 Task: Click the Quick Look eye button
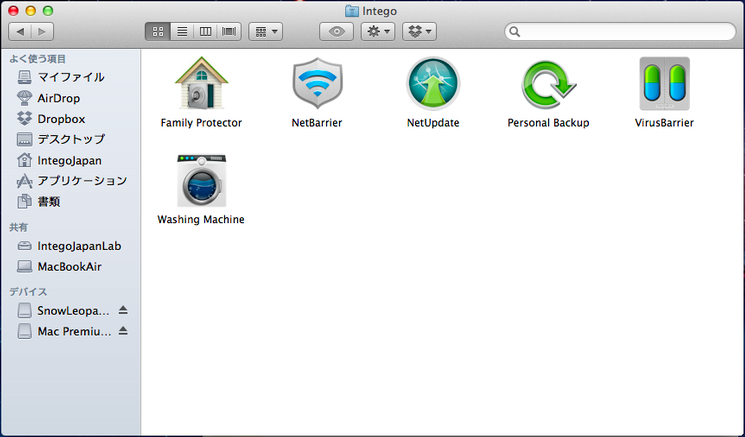point(336,32)
